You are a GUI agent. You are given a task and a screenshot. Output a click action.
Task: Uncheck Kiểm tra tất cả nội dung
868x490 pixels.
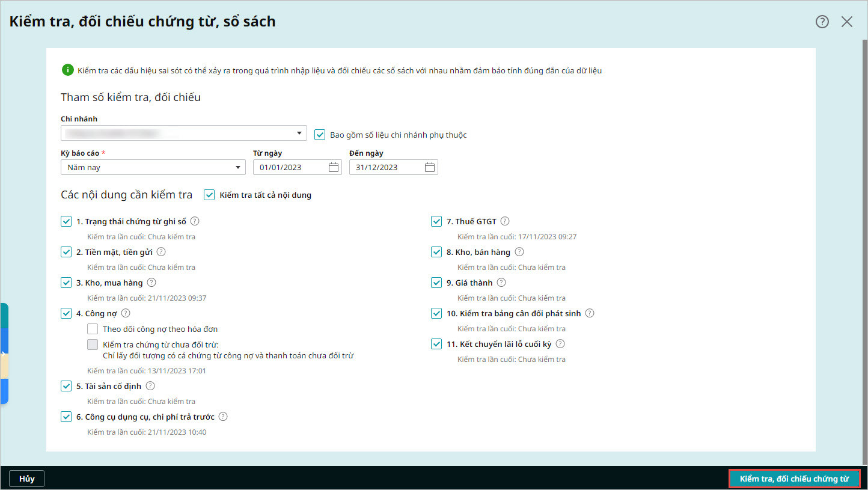pos(209,195)
